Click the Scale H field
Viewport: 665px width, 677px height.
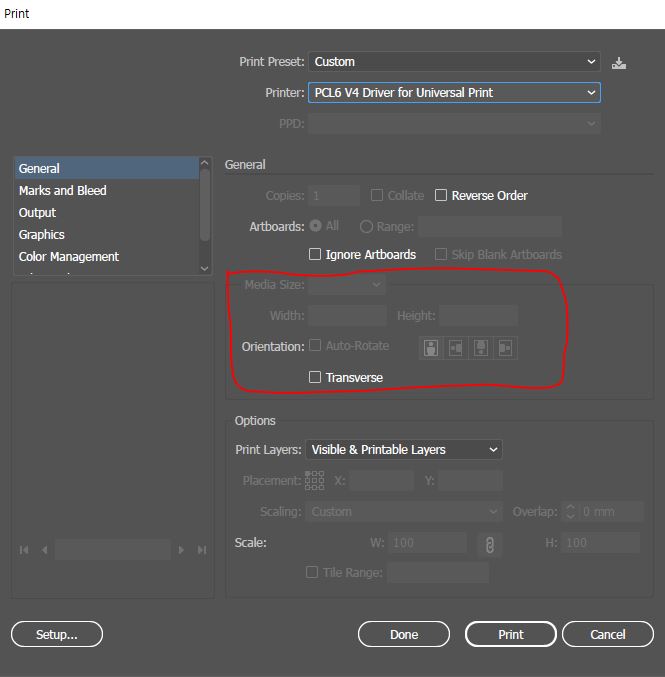601,543
